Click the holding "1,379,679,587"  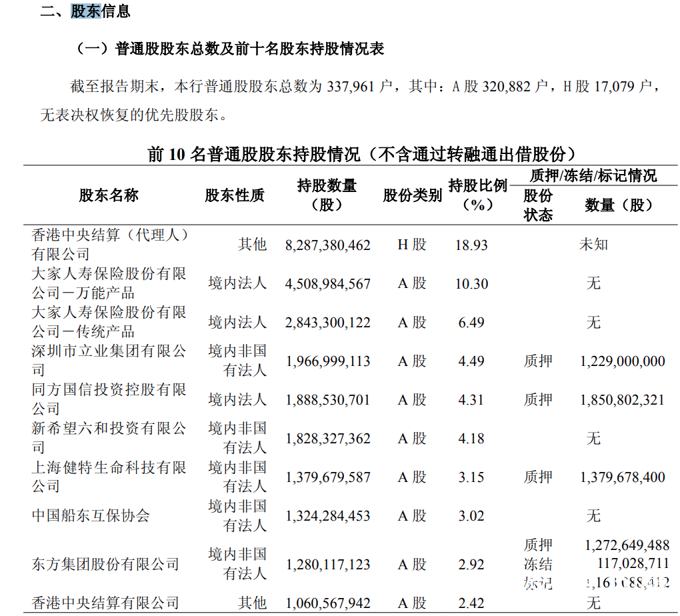[x=328, y=477]
